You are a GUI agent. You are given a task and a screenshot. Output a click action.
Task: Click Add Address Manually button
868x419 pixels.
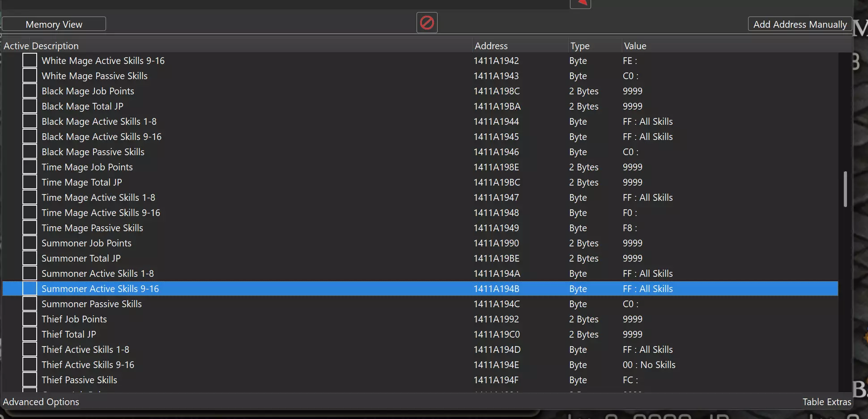click(x=800, y=24)
